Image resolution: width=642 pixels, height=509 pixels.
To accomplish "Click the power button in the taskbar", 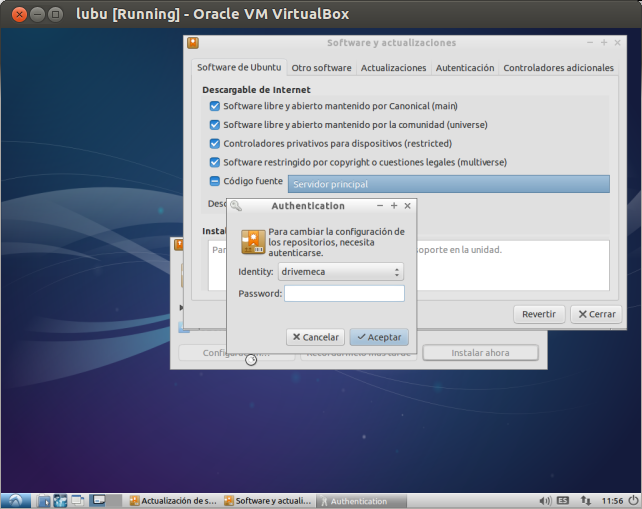I will 632,501.
